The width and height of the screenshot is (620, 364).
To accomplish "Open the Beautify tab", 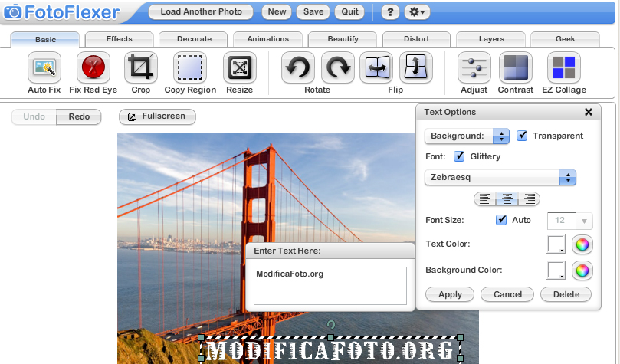I will [343, 39].
